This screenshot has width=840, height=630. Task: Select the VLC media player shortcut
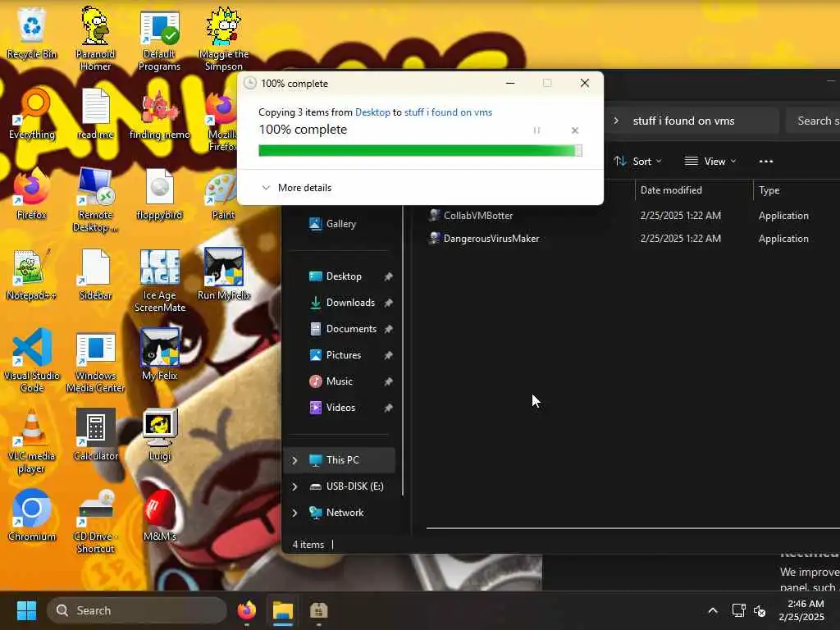click(x=32, y=441)
